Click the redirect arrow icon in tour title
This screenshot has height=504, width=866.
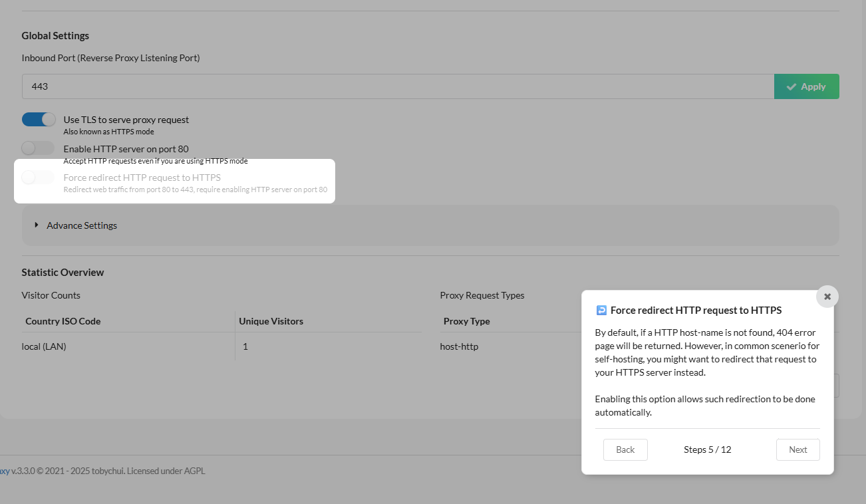click(601, 310)
